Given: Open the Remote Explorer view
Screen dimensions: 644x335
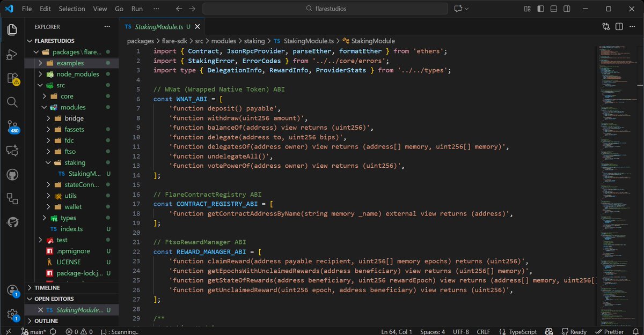Looking at the screenshot, I should [x=12, y=198].
